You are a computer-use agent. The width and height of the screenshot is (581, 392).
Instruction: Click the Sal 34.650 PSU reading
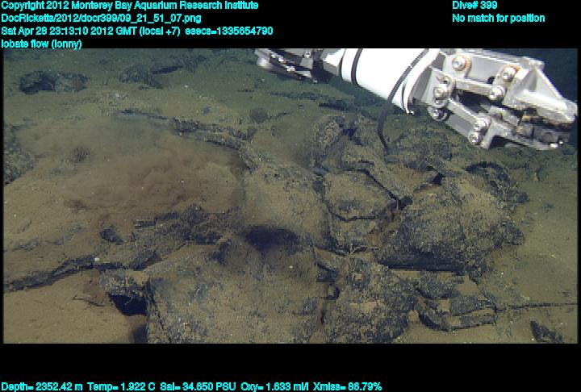(x=198, y=387)
